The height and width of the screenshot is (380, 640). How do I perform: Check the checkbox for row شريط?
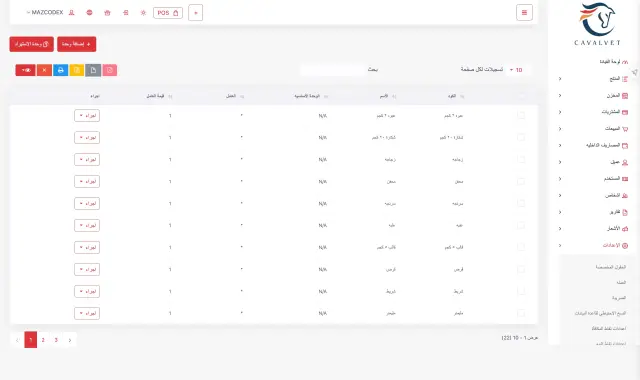point(521,291)
